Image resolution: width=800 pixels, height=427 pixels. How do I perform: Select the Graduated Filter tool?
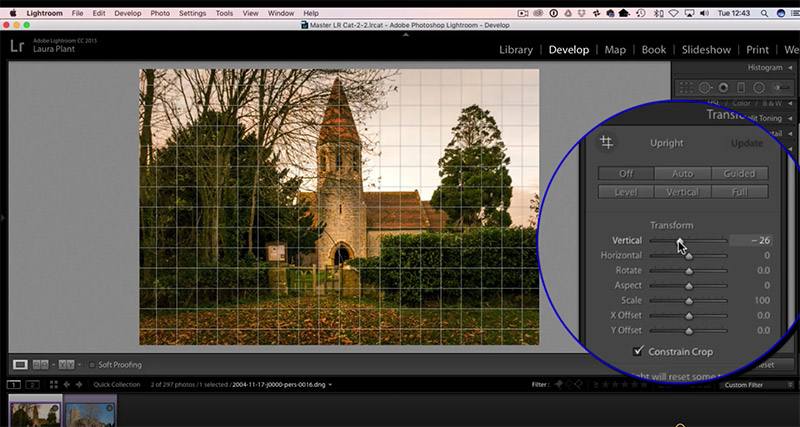coord(741,88)
